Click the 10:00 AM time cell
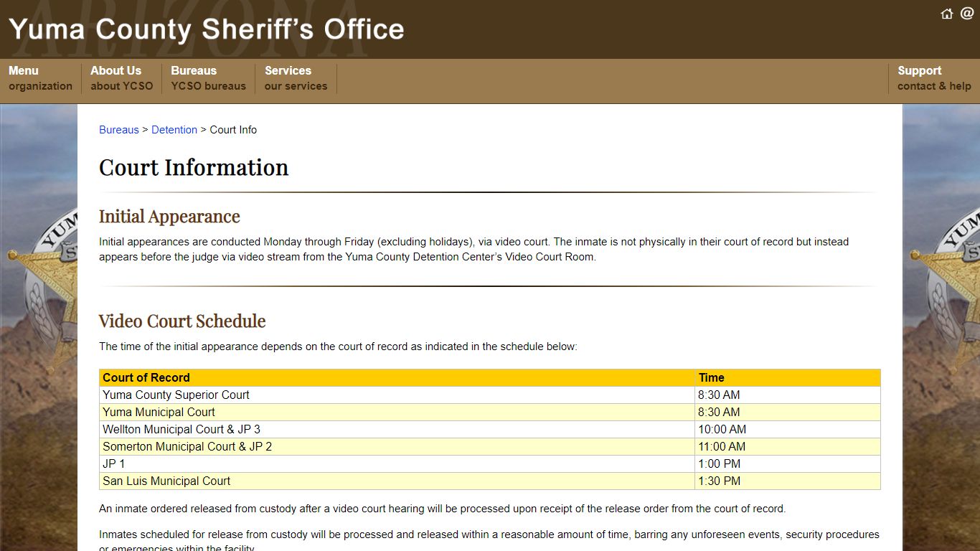980x551 pixels. tap(788, 430)
